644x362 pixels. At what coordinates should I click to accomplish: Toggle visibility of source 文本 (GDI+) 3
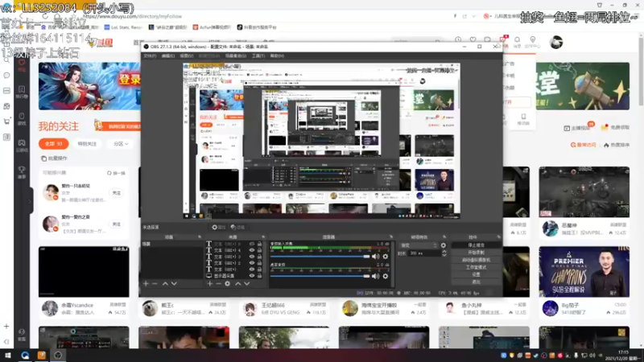coord(252,257)
